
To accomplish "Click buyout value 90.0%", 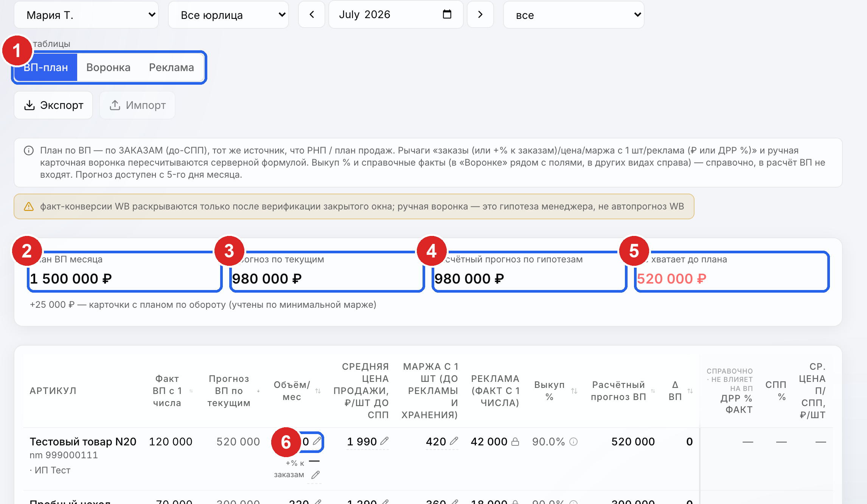I will tap(548, 442).
